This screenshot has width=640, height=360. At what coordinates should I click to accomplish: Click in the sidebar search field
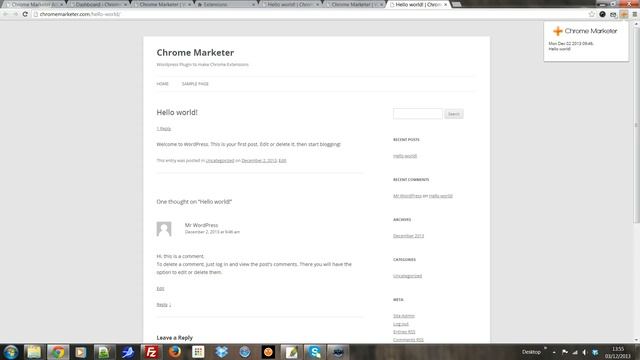[x=418, y=114]
